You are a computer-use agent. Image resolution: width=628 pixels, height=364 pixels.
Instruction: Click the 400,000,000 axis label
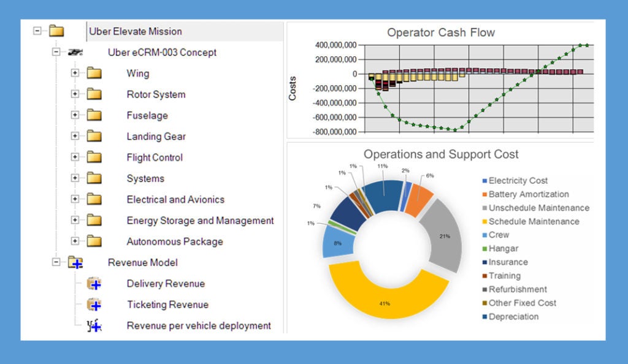(x=335, y=45)
